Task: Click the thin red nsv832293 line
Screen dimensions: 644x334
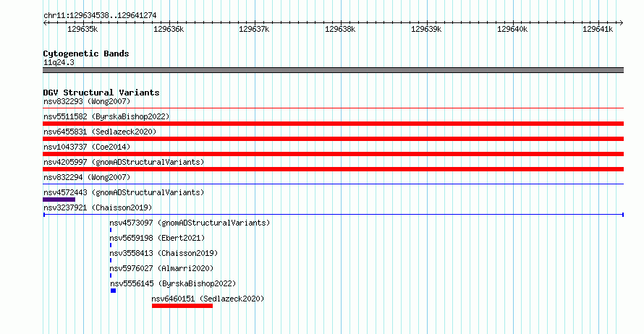Action: 333,108
